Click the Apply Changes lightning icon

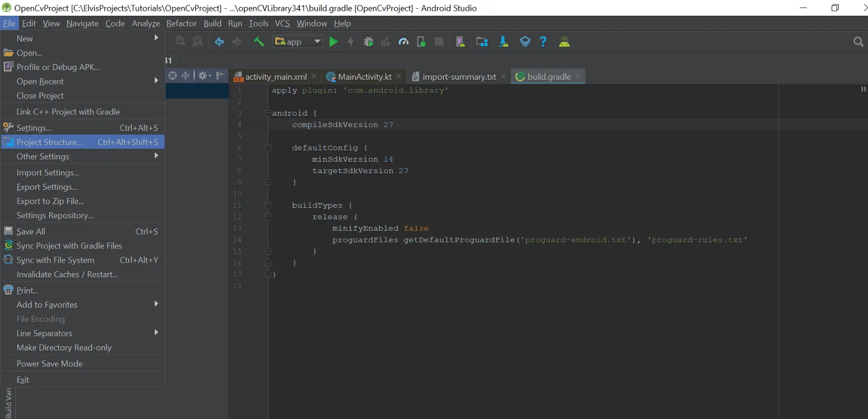(351, 42)
